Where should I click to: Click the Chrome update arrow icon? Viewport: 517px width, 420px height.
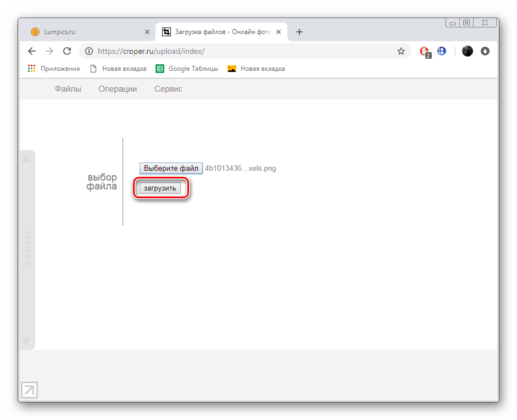tap(485, 51)
